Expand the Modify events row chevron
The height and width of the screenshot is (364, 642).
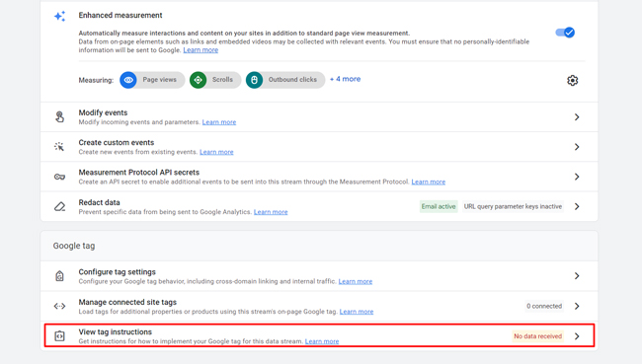pyautogui.click(x=577, y=117)
